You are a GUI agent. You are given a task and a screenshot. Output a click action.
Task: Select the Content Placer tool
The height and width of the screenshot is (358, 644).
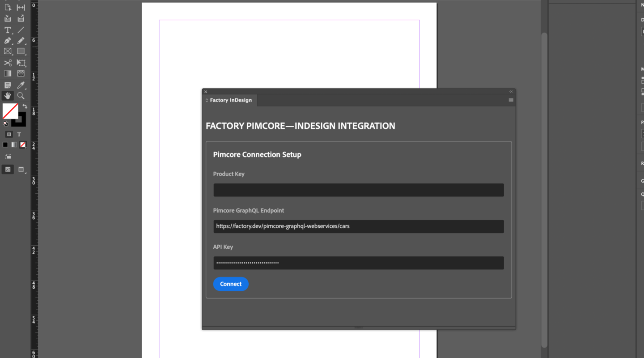21,19
